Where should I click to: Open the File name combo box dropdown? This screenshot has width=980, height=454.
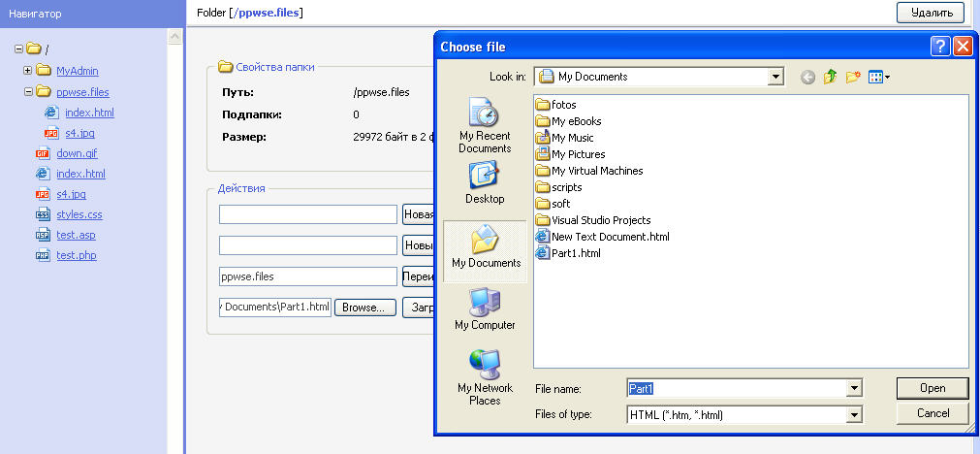coord(854,389)
